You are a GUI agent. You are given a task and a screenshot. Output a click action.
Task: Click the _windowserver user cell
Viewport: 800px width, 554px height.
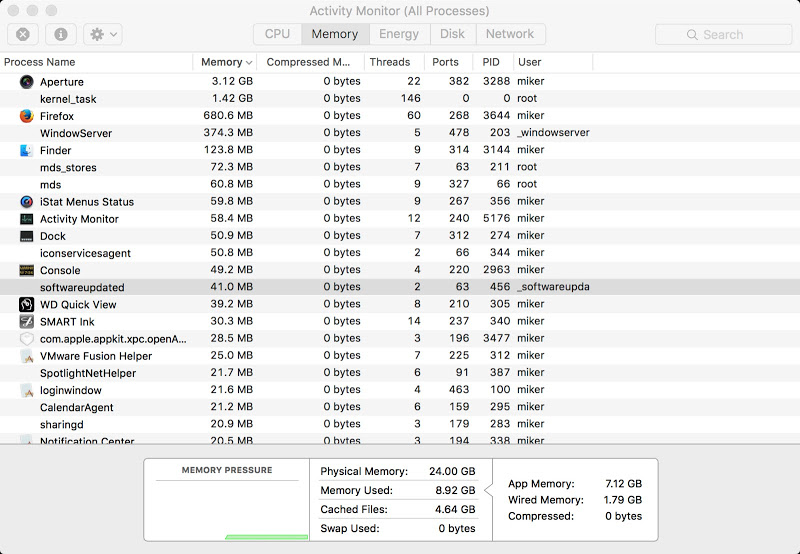pos(553,133)
